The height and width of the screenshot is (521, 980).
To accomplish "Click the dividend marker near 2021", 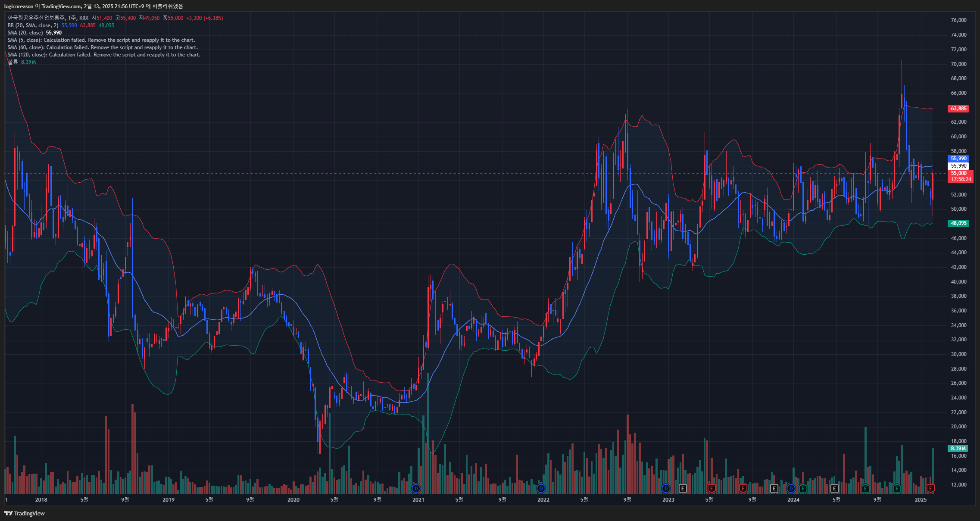I will pos(416,488).
